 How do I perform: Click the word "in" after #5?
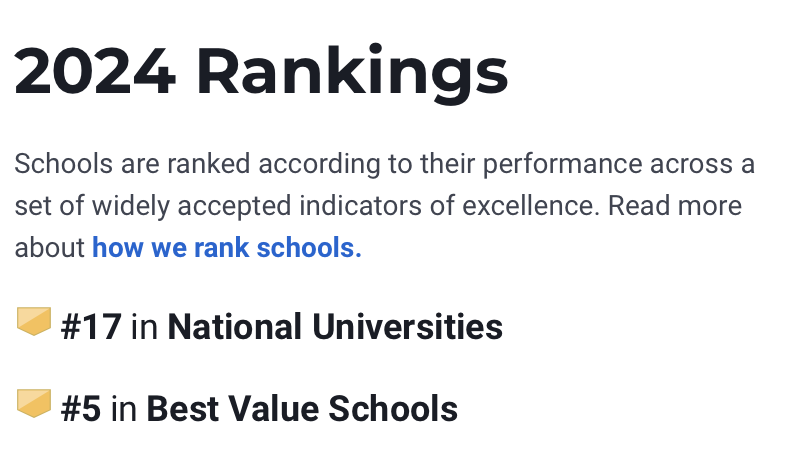124,409
